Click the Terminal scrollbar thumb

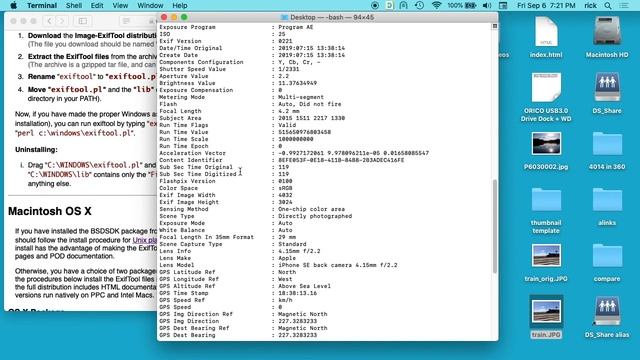click(x=495, y=226)
